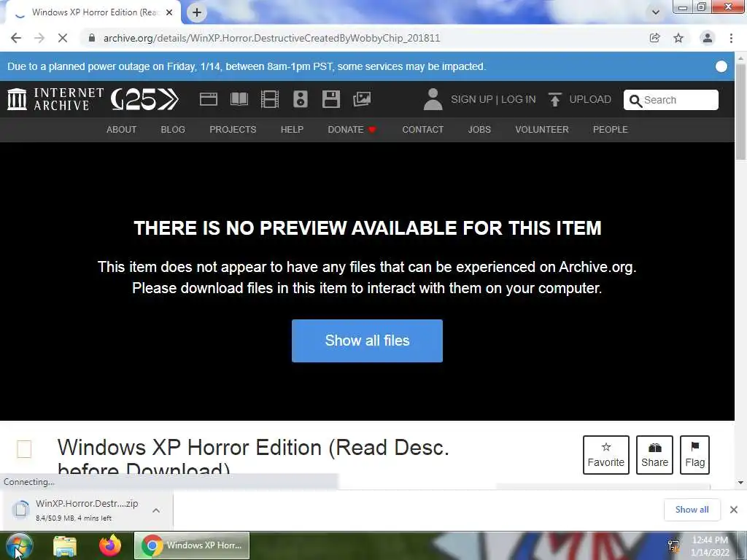Click SIGN UP | LOG IN
747x560 pixels.
[x=493, y=99]
